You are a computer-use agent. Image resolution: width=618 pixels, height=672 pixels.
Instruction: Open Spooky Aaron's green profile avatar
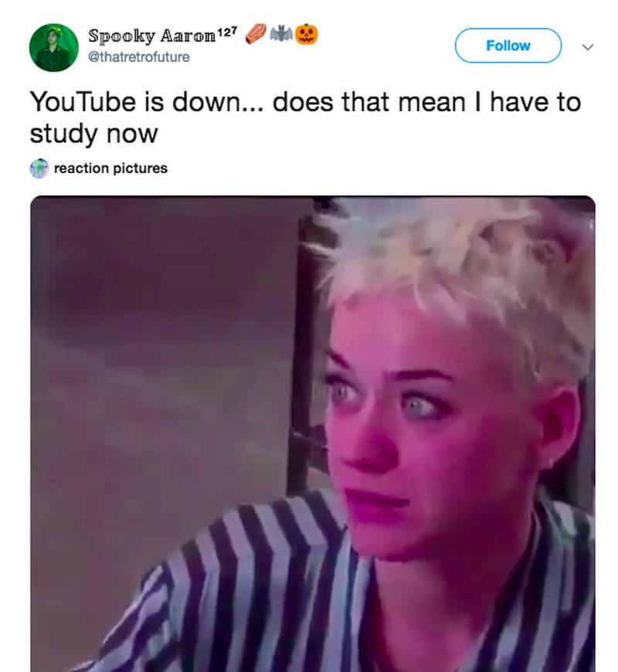point(53,47)
